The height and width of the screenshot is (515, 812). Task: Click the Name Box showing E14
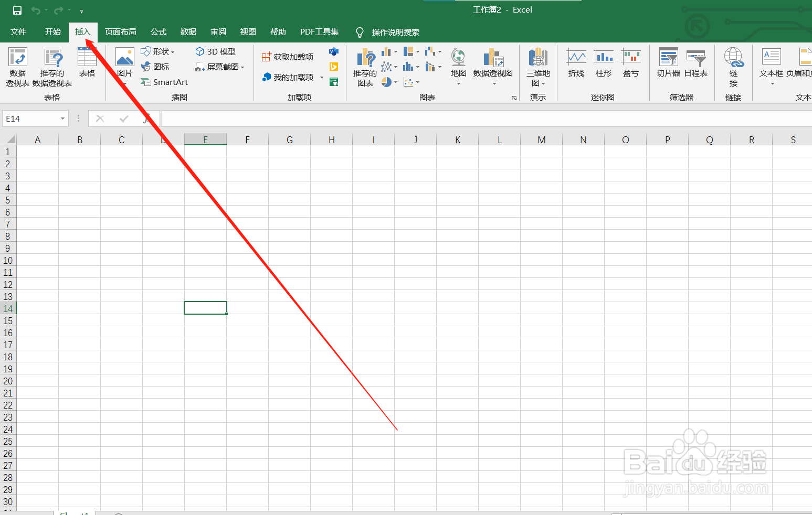tap(30, 119)
